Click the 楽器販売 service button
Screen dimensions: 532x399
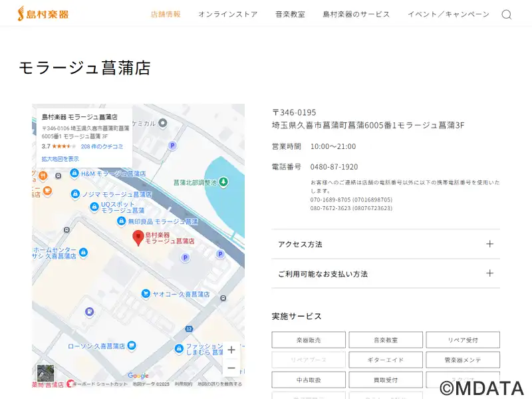tap(309, 340)
